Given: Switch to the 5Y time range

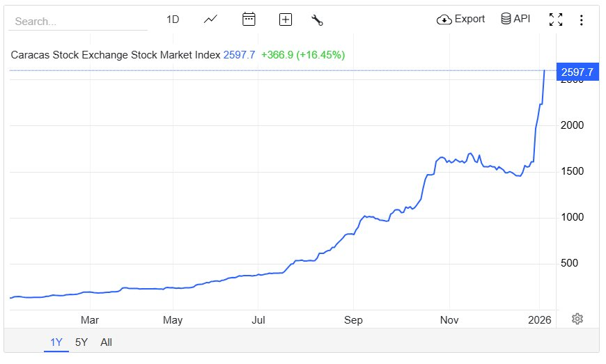Looking at the screenshot, I should tap(81, 342).
